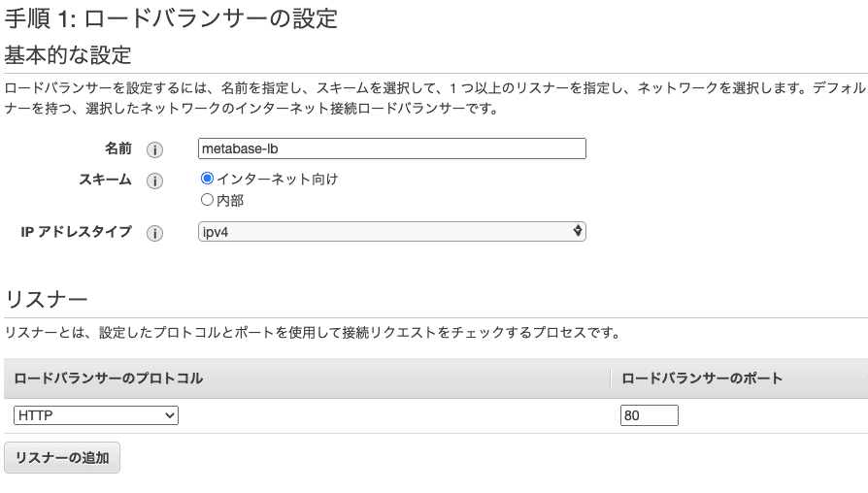Click the ロードバランサーのプロトコル column header
This screenshot has height=493, width=868.
pos(109,378)
